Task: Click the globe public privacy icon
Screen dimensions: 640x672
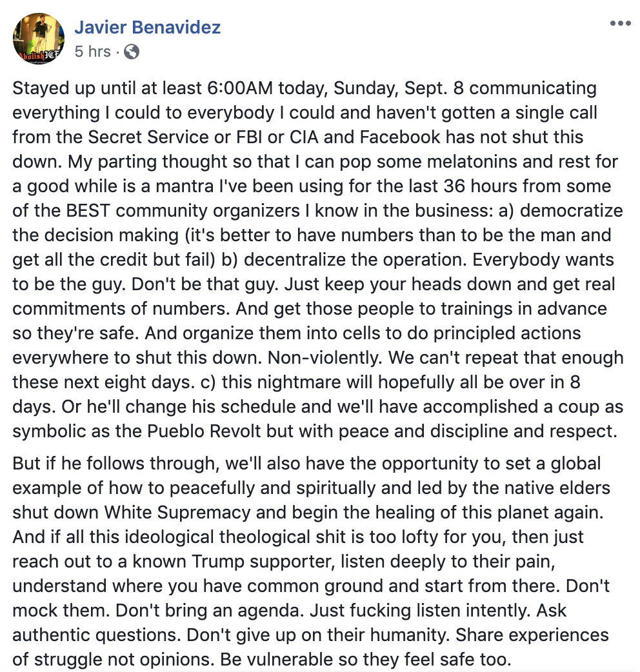Action: coord(132,52)
